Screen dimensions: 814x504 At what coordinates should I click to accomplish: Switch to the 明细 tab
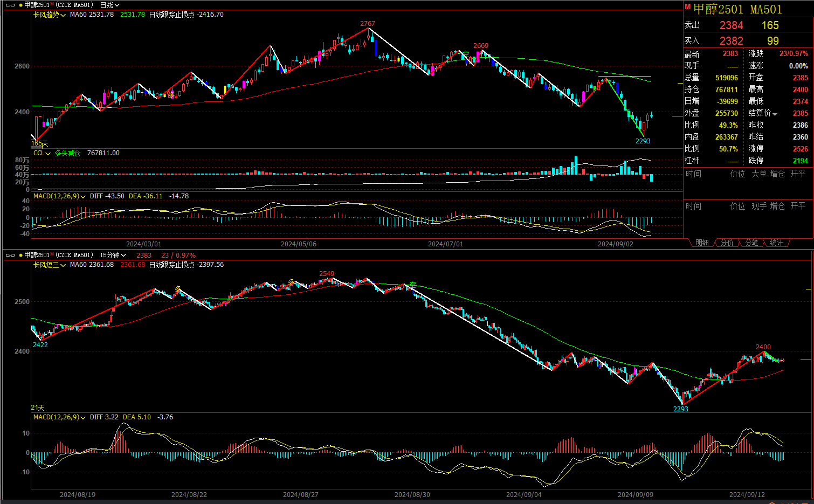pos(702,243)
